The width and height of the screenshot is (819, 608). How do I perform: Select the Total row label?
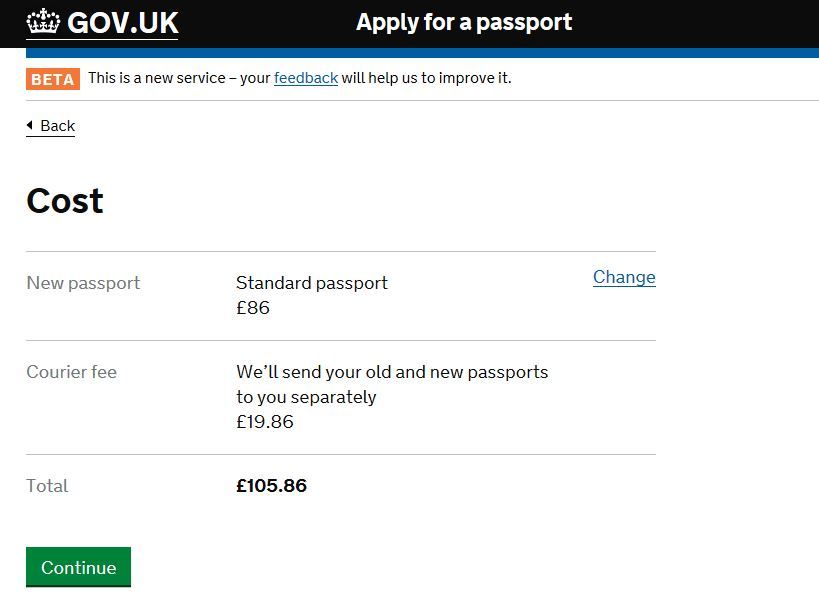click(47, 486)
